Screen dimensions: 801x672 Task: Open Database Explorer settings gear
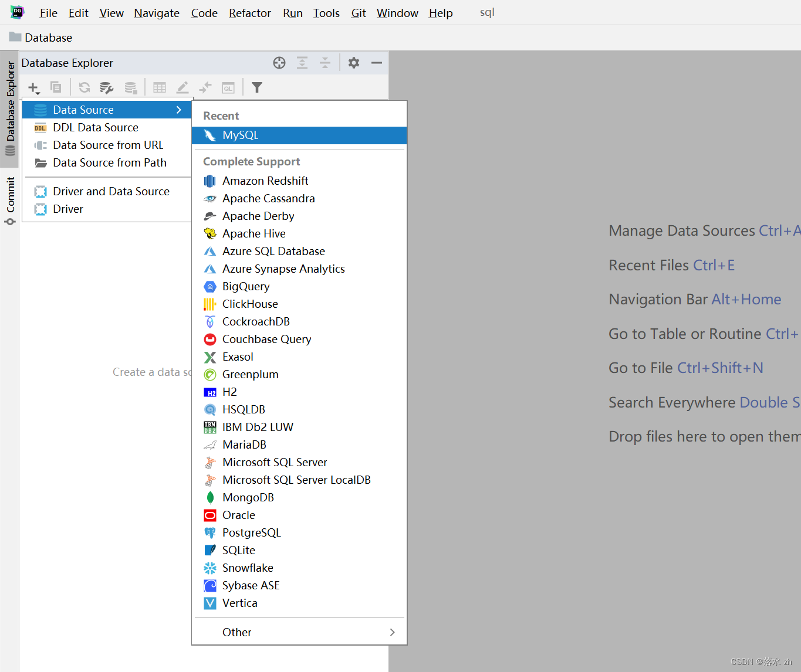point(353,62)
